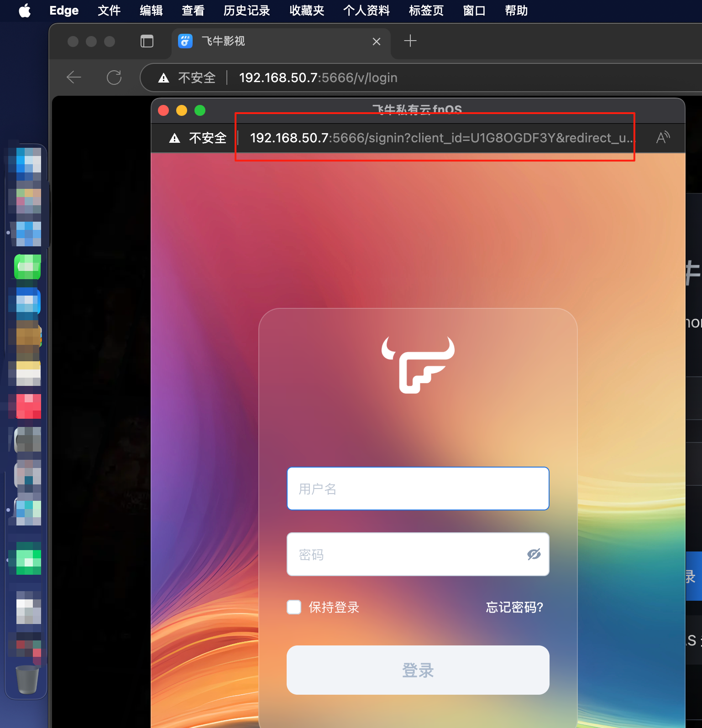Minimize the 飞牛私有云 fnOS popup window

pos(182,110)
